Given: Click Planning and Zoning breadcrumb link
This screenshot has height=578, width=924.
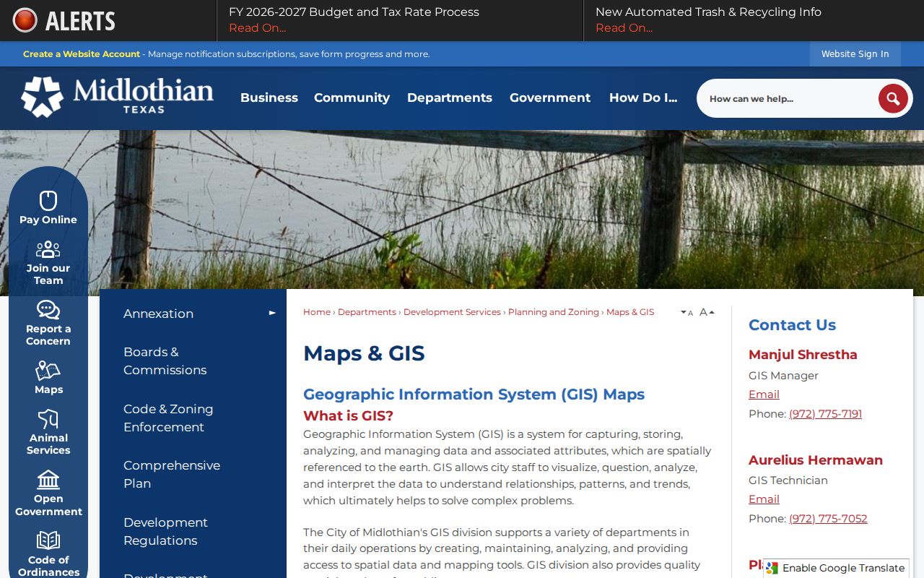Looking at the screenshot, I should [x=554, y=312].
